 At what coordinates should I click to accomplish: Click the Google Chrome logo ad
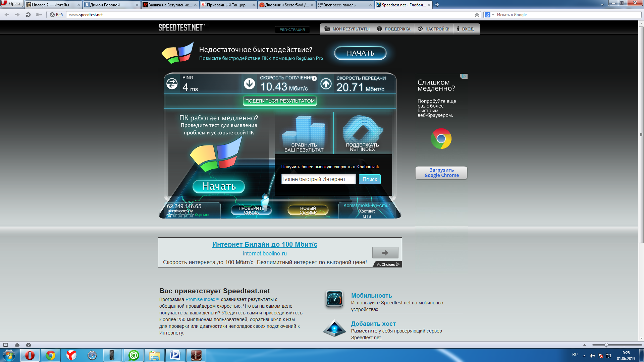pos(441,139)
